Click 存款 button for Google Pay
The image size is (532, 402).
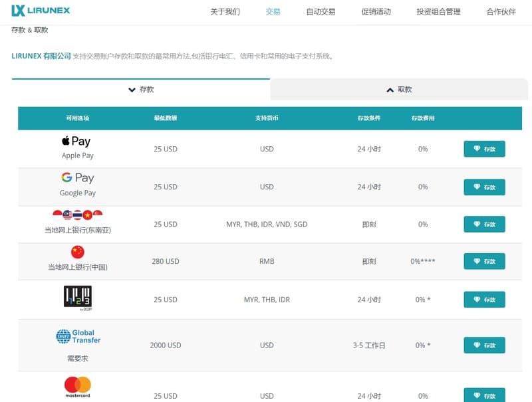pos(484,187)
